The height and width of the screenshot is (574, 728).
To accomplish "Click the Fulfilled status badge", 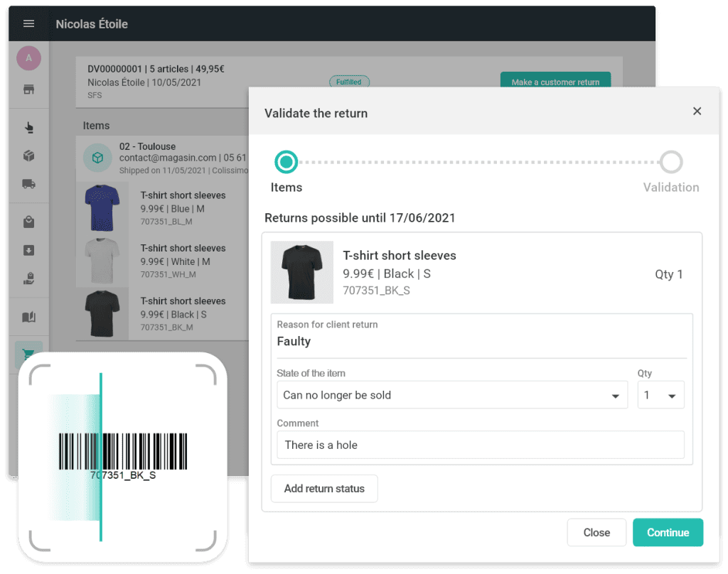I will pyautogui.click(x=349, y=82).
